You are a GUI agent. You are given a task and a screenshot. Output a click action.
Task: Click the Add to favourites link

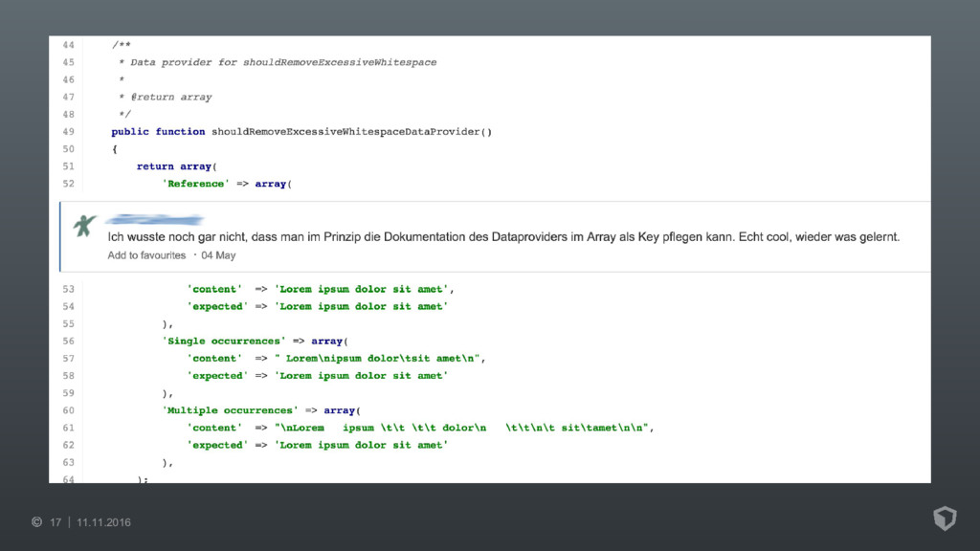click(x=146, y=254)
